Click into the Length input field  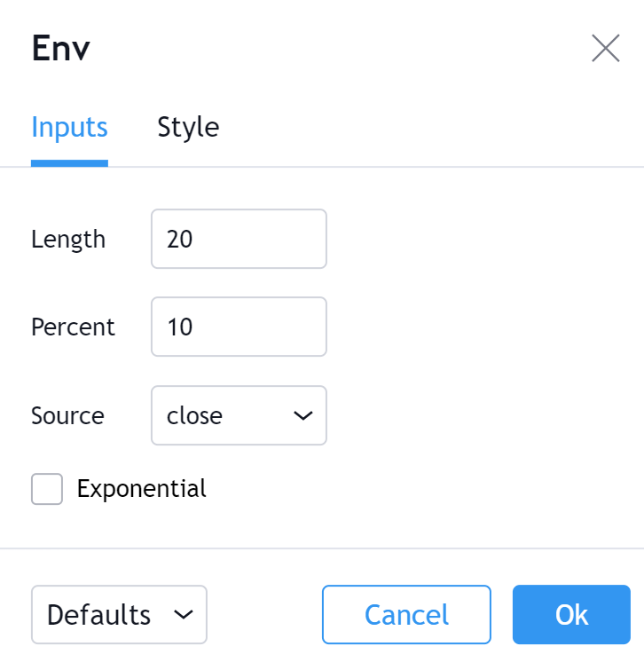coord(239,239)
